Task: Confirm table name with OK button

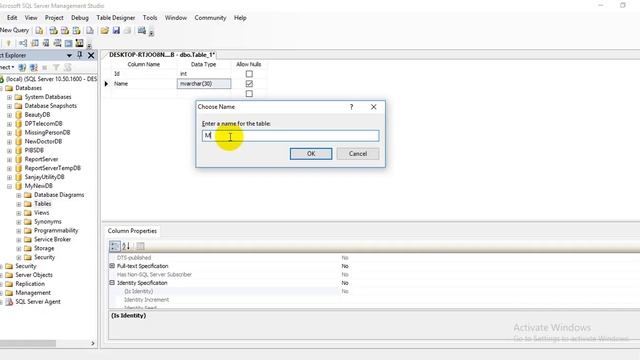Action: 311,154
